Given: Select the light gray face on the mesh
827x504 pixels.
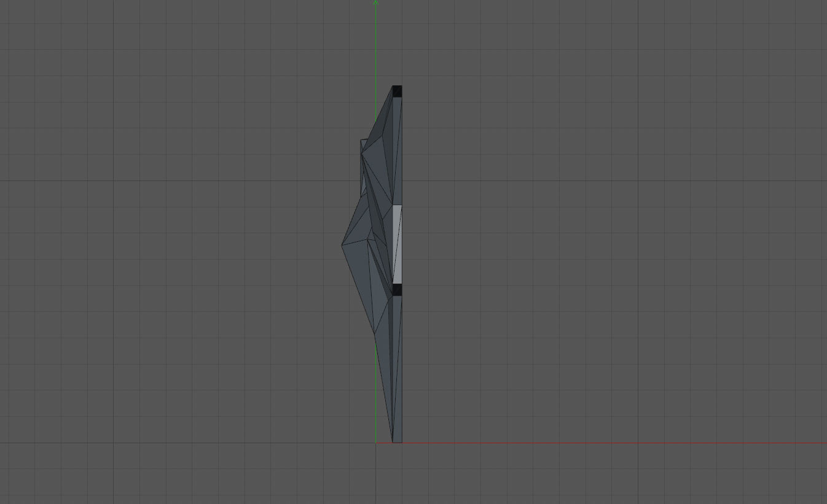Looking at the screenshot, I should pyautogui.click(x=397, y=244).
